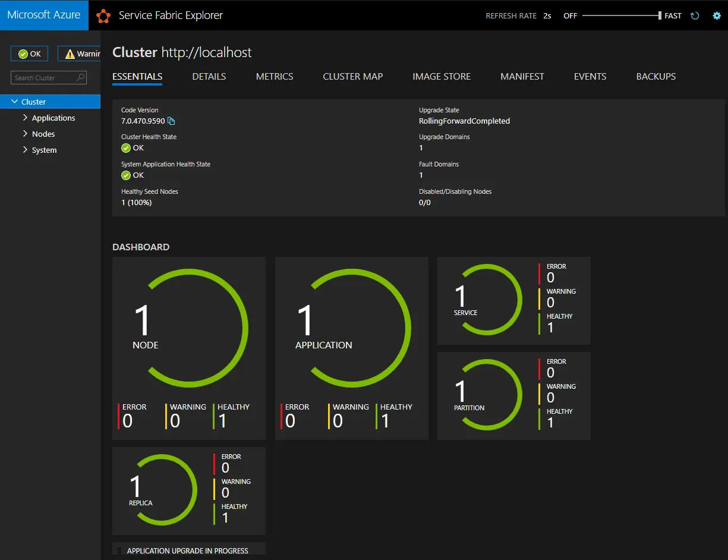
Task: Copy the code version with the copy icon
Action: pos(171,121)
